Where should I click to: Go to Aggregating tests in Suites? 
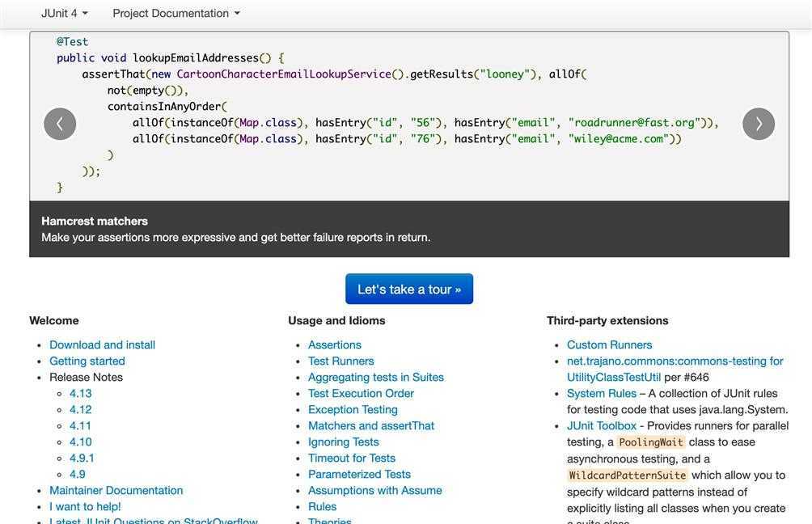[x=376, y=377]
